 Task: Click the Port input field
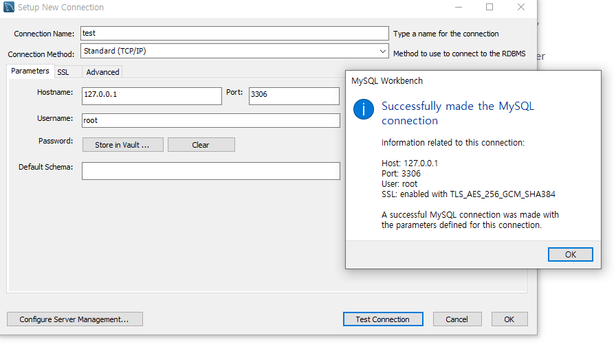[294, 96]
